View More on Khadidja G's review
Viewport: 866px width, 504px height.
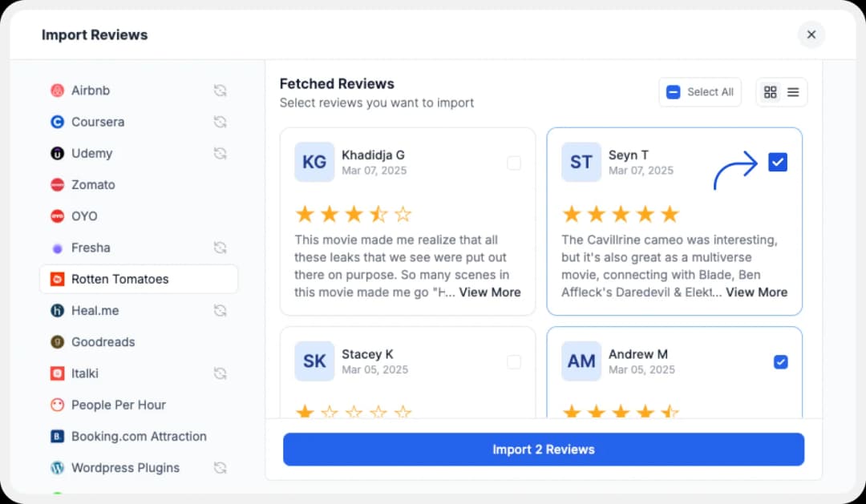[x=490, y=292]
